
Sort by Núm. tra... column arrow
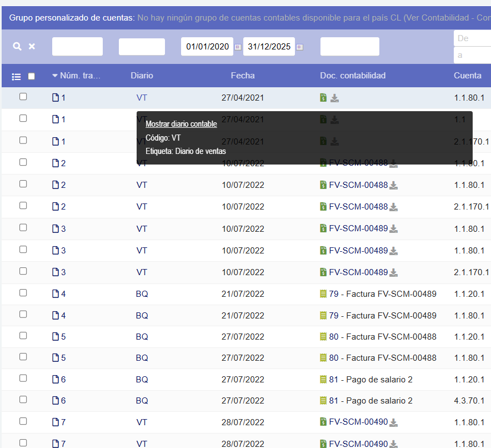(x=55, y=76)
